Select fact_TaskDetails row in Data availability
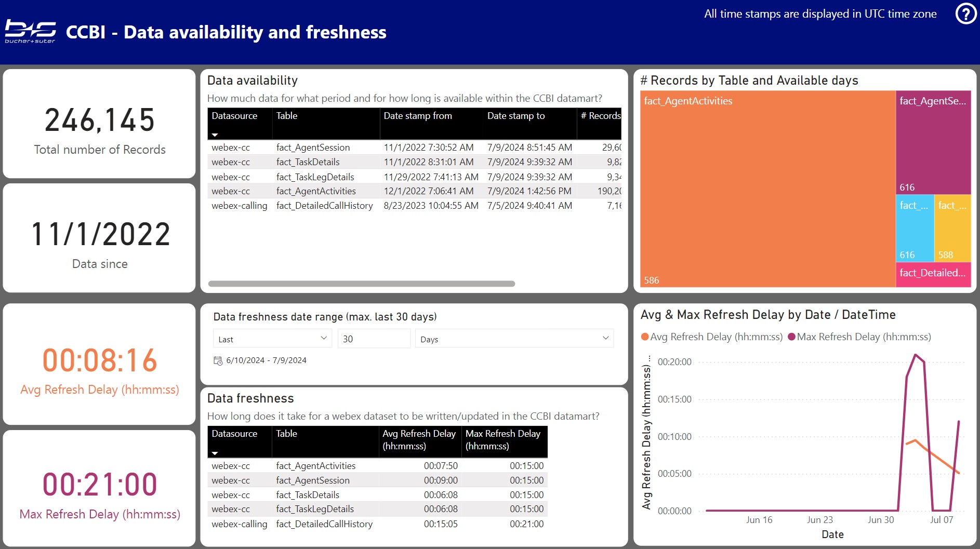980x549 pixels. 415,162
